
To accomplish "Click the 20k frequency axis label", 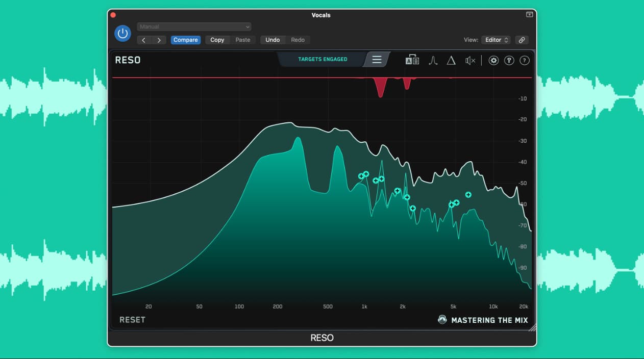I will (x=524, y=306).
